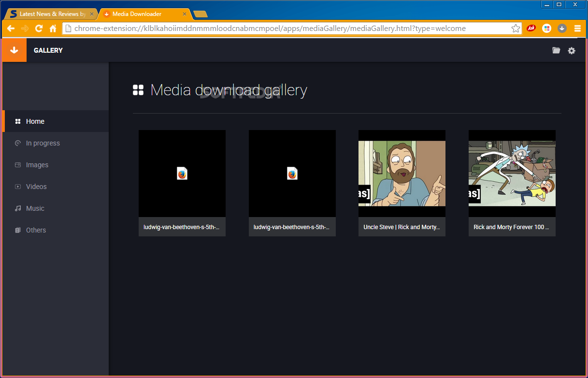Bookmark this page with the star
The image size is (588, 378).
click(516, 29)
